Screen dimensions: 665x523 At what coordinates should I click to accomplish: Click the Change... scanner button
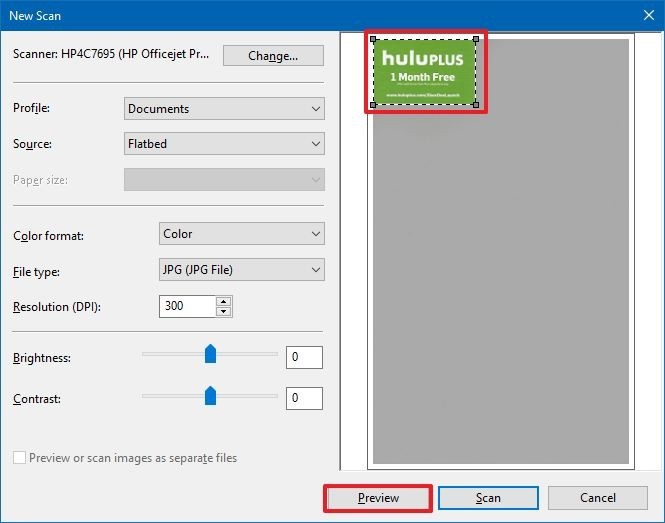pos(273,56)
